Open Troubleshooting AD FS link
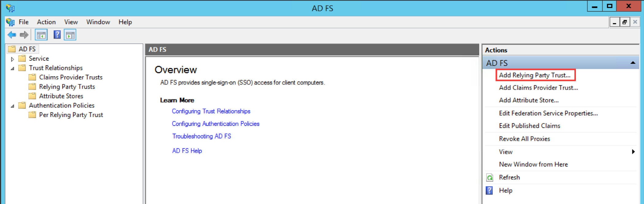Screen dimensions: 644x204 201,136
